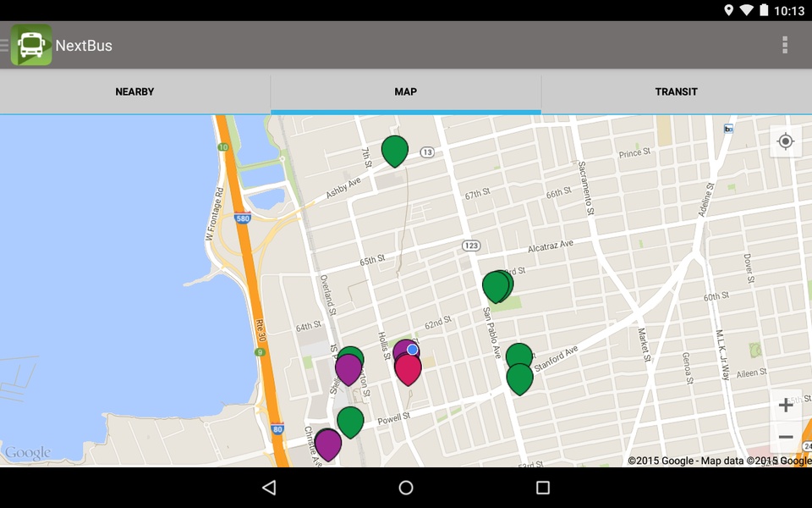
Task: Switch to the NEARBY tab
Action: pos(134,91)
